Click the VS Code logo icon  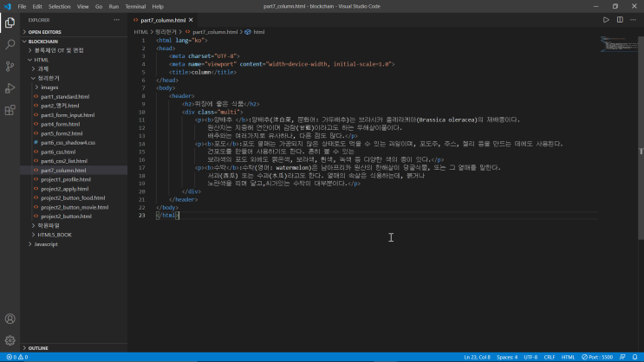click(8, 6)
